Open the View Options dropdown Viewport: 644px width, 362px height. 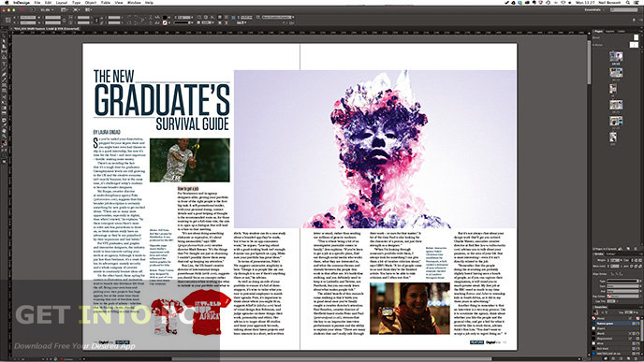[65, 10]
